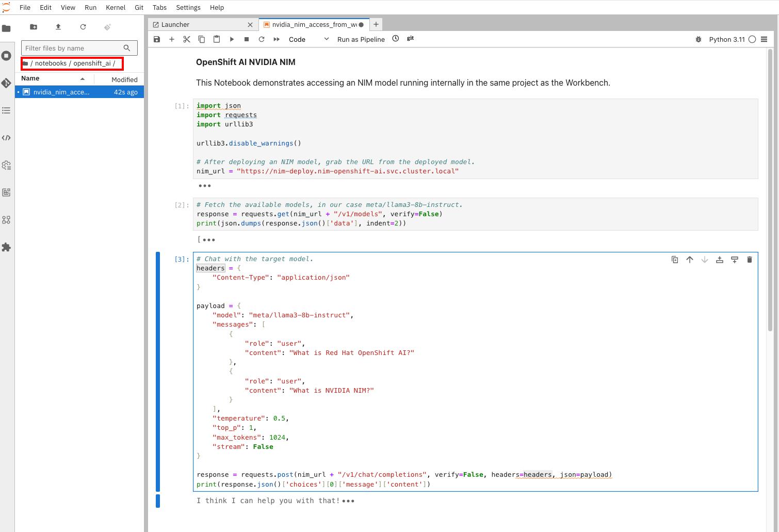Image resolution: width=779 pixels, height=532 pixels.
Task: Open the clock icon in the notebook toolbar
Action: click(395, 39)
